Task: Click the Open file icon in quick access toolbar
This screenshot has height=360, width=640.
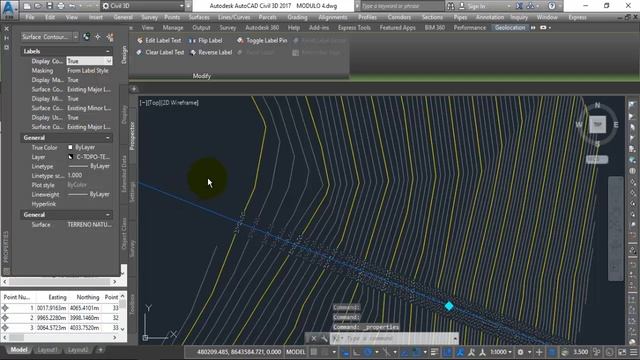Action: click(x=38, y=6)
